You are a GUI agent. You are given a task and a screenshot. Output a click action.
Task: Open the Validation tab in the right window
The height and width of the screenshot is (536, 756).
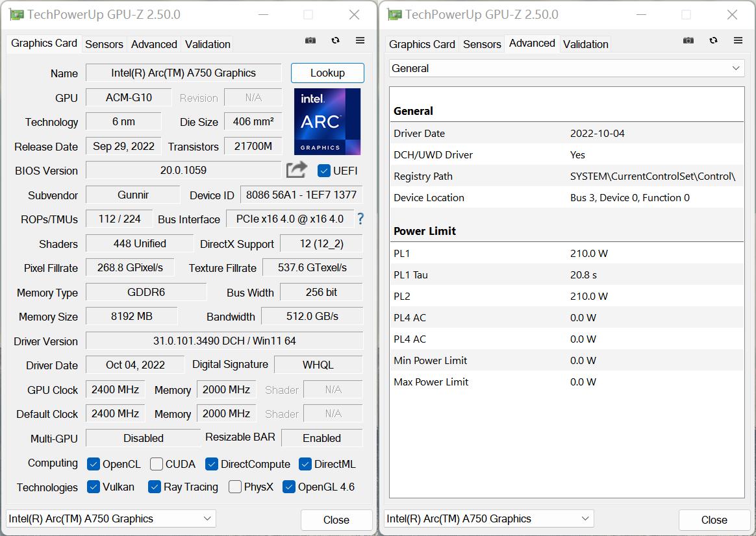click(x=585, y=44)
